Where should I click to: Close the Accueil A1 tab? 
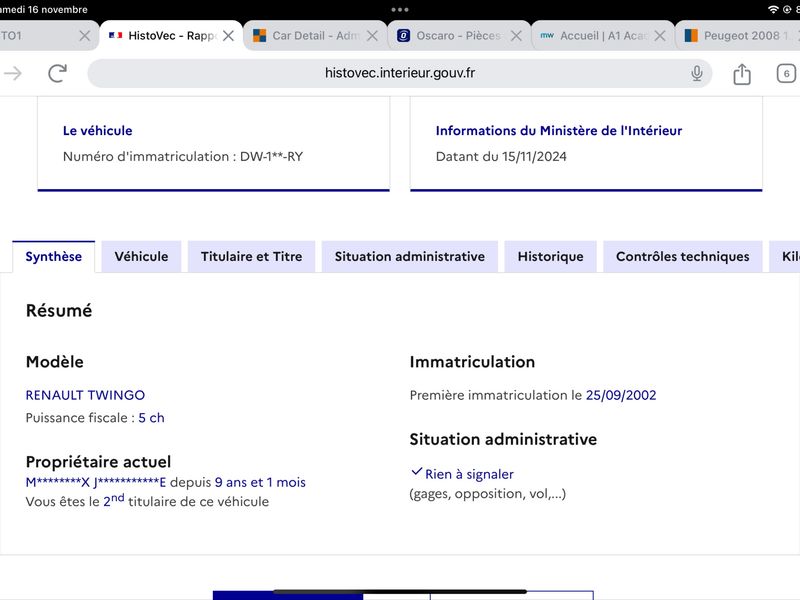click(x=660, y=36)
